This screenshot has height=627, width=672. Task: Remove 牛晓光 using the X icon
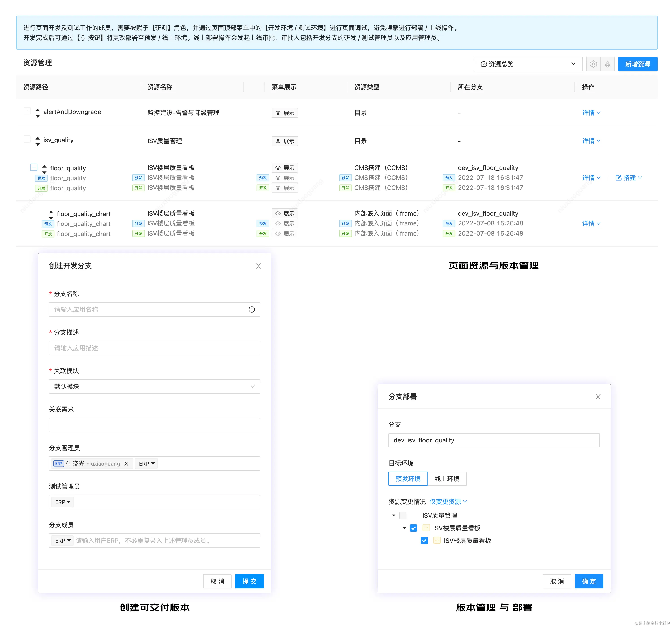click(x=126, y=463)
